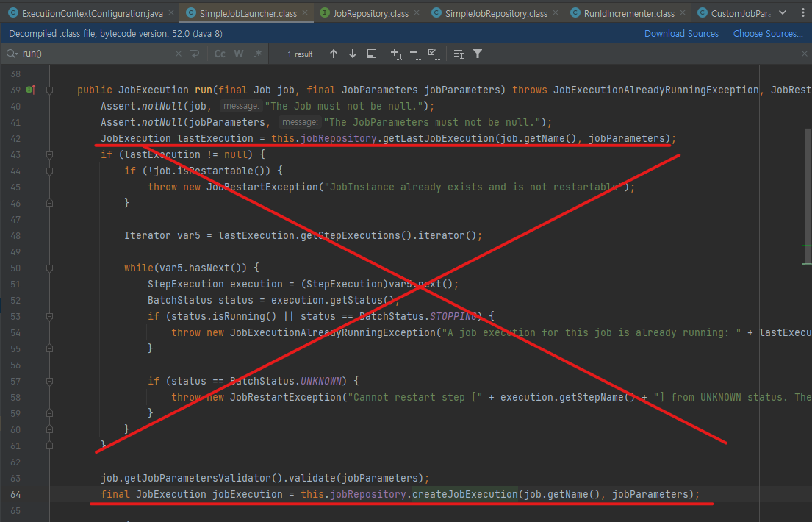The image size is (812, 522).
Task: Collapse the run method at line 39
Action: click(50, 90)
